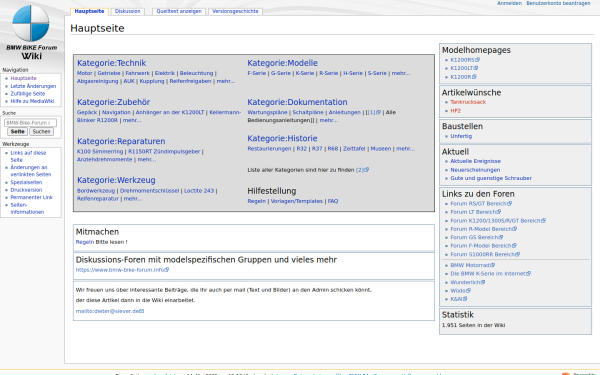Open the K1200RS model homepage link
This screenshot has height=375, width=600.
pos(465,60)
